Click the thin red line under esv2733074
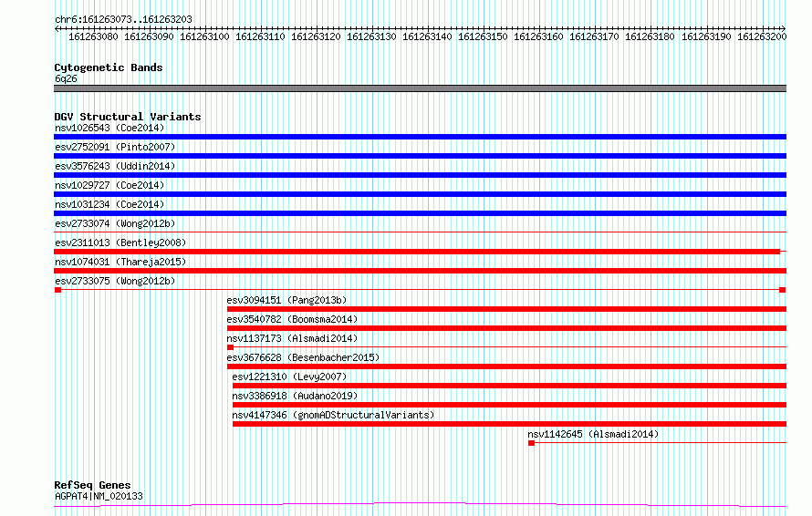812x516 pixels. [x=420, y=232]
